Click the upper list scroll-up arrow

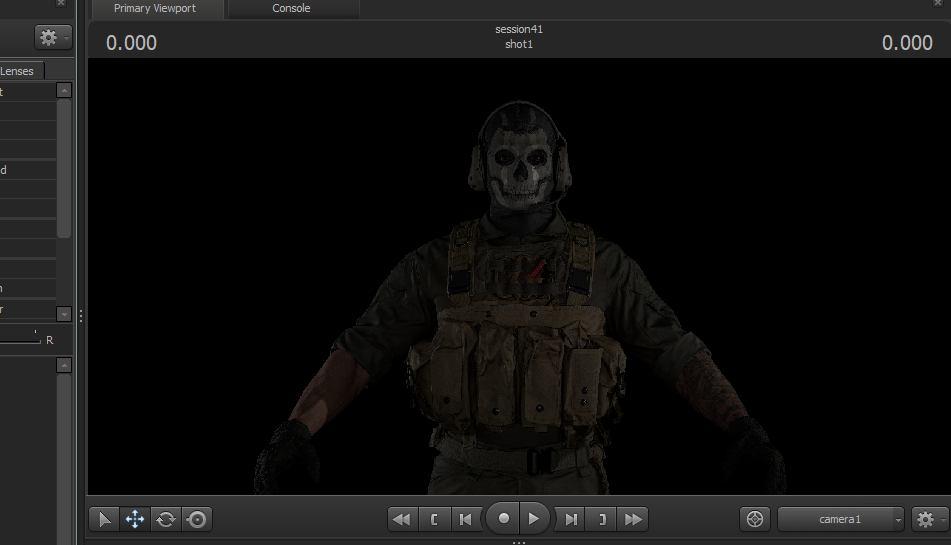(64, 90)
